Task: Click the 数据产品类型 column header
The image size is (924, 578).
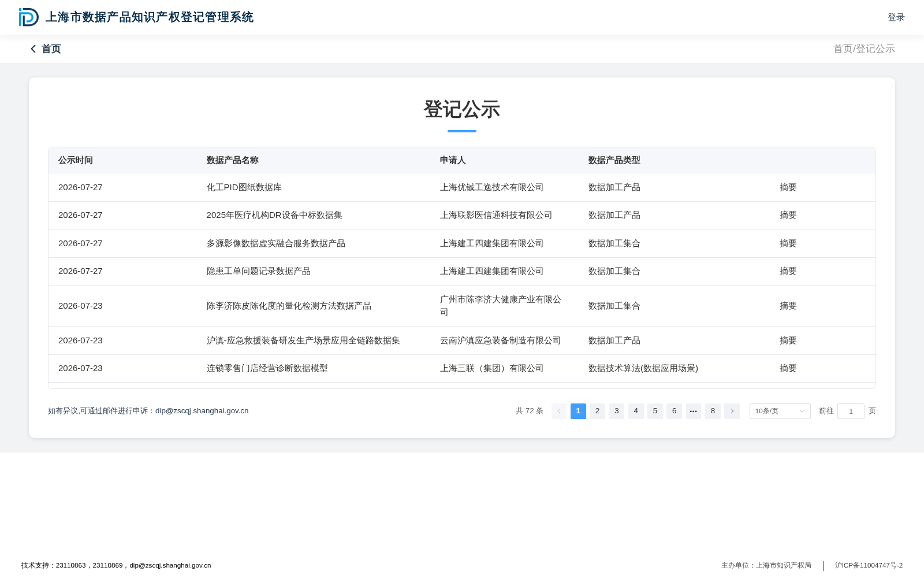Action: pos(614,160)
